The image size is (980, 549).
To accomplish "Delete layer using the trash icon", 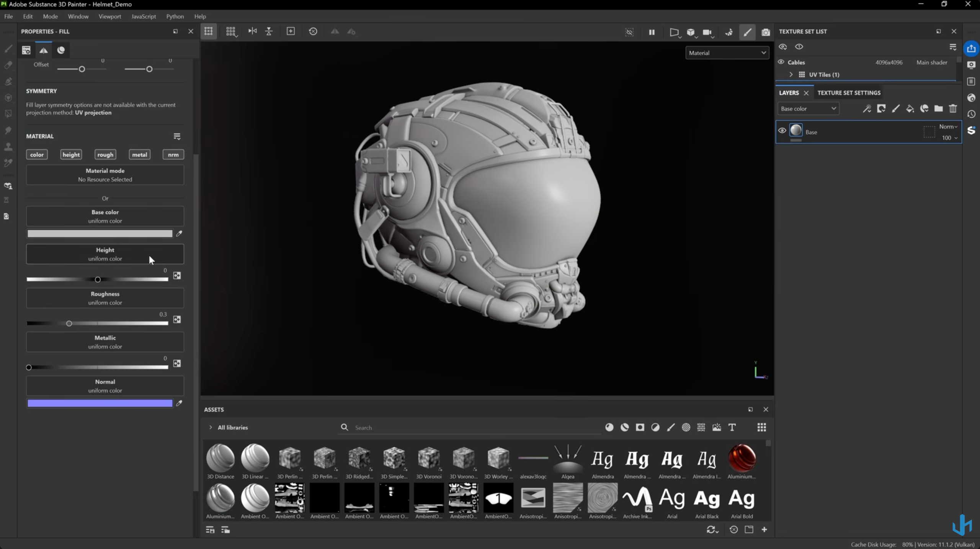I will tap(953, 109).
